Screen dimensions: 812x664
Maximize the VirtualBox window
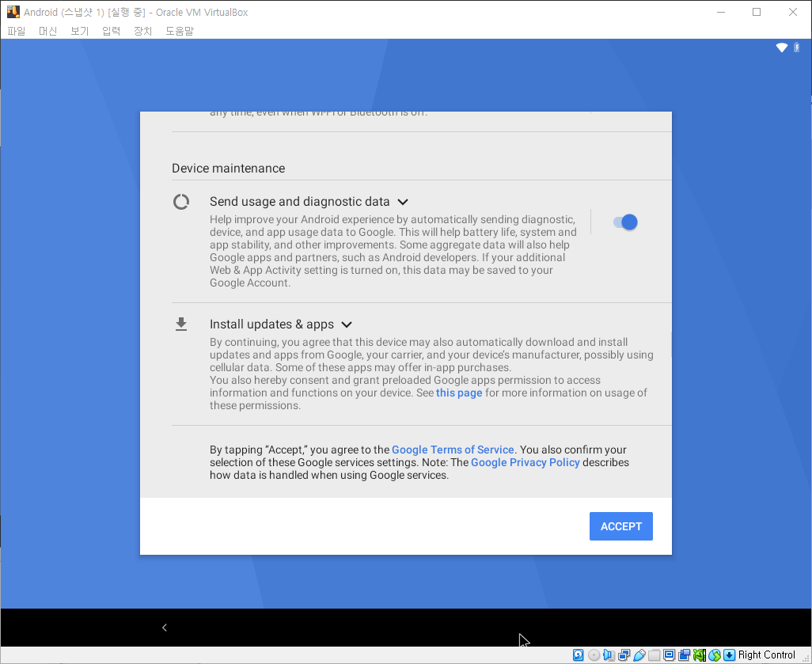pos(757,12)
